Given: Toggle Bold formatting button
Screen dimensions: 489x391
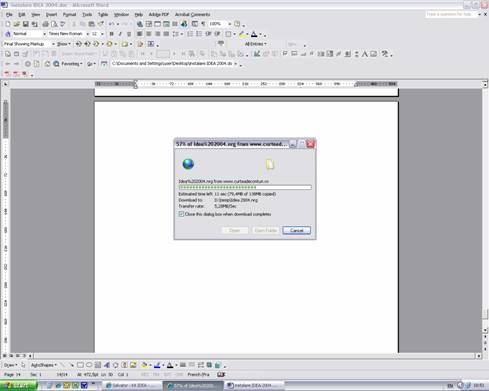Looking at the screenshot, I should pyautogui.click(x=111, y=34).
